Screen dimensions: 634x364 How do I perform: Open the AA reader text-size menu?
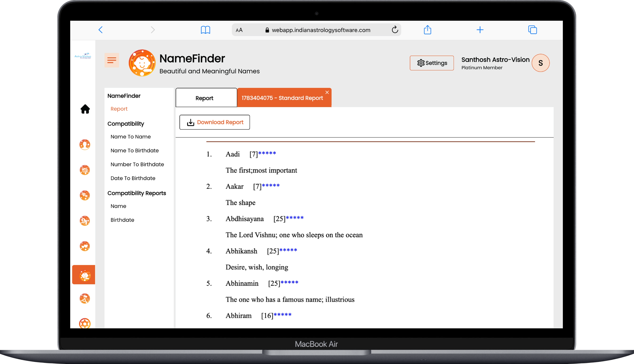(239, 30)
